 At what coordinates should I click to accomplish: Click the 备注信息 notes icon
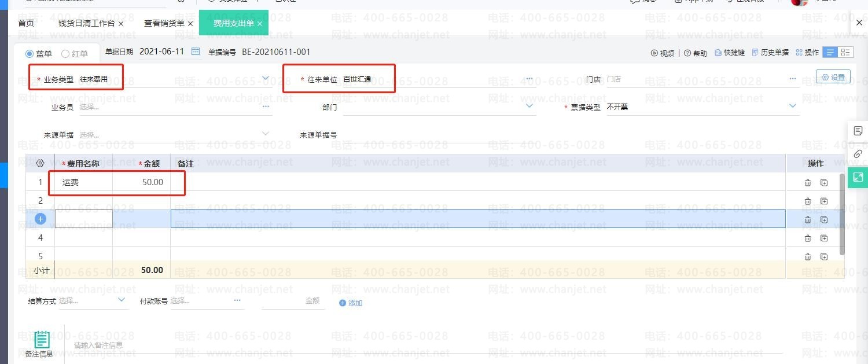[41, 340]
